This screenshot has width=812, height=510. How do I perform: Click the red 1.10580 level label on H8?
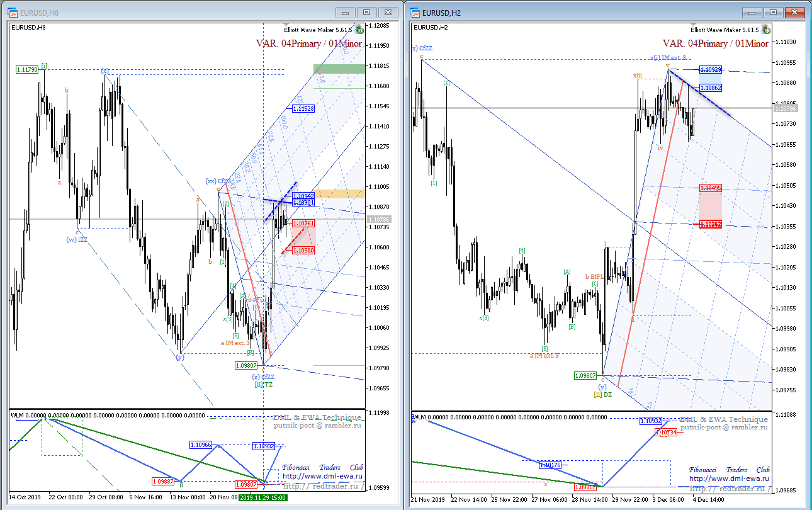click(x=303, y=250)
